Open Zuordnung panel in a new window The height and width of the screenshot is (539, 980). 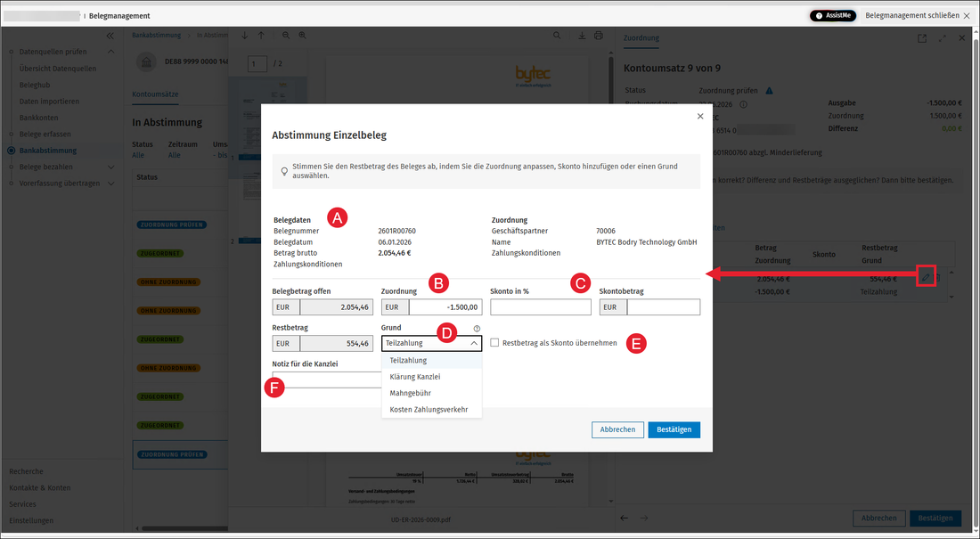coord(922,38)
